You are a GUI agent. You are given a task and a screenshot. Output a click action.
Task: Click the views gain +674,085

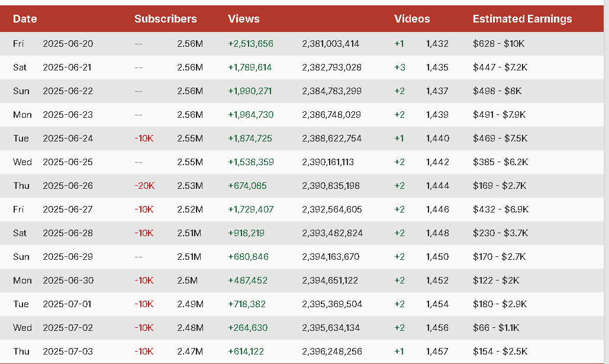247,186
